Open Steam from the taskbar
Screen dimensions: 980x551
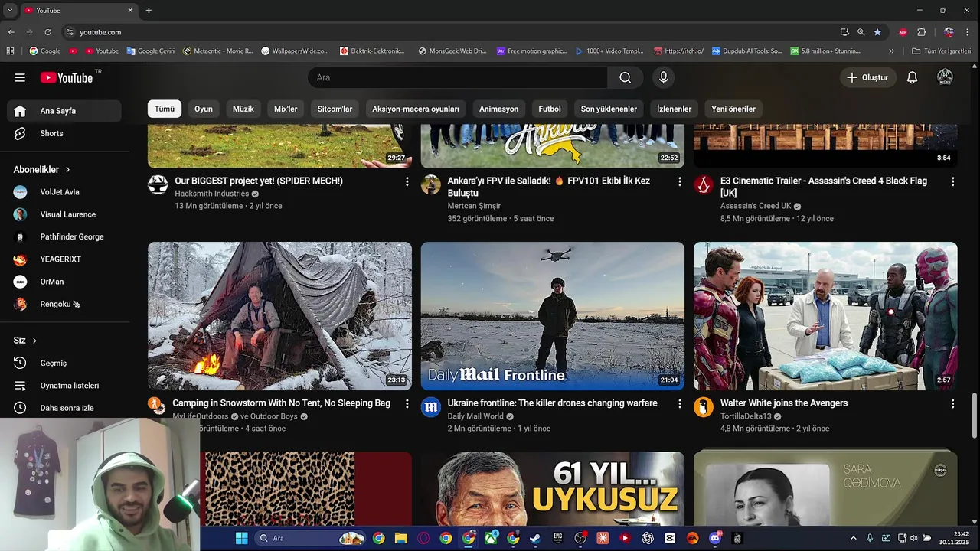pos(535,538)
